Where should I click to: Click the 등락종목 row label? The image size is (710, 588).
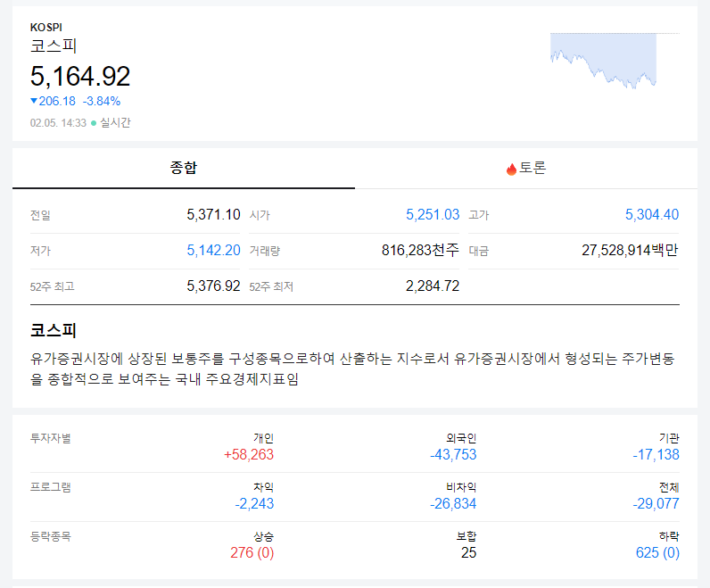click(51, 536)
